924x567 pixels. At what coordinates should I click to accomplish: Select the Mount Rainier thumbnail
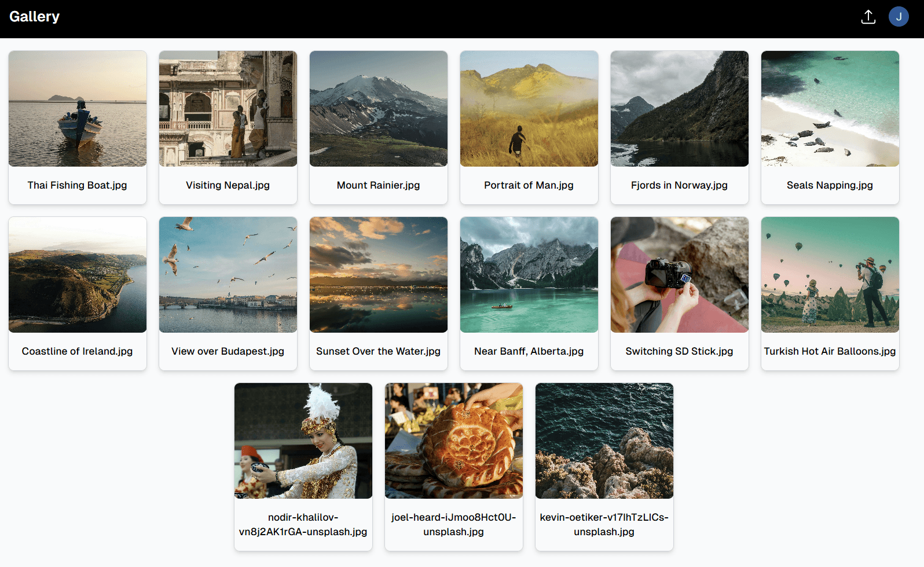(x=379, y=109)
